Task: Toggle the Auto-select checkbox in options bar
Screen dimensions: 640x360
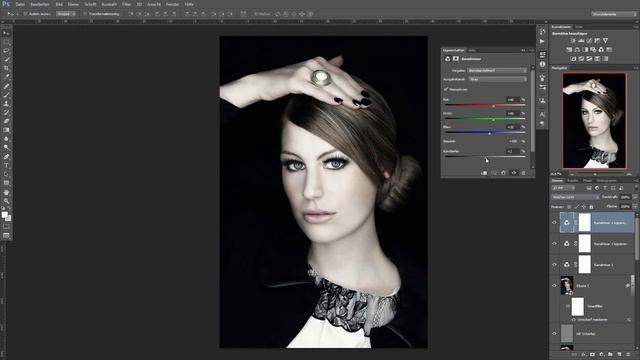Action: (25, 14)
